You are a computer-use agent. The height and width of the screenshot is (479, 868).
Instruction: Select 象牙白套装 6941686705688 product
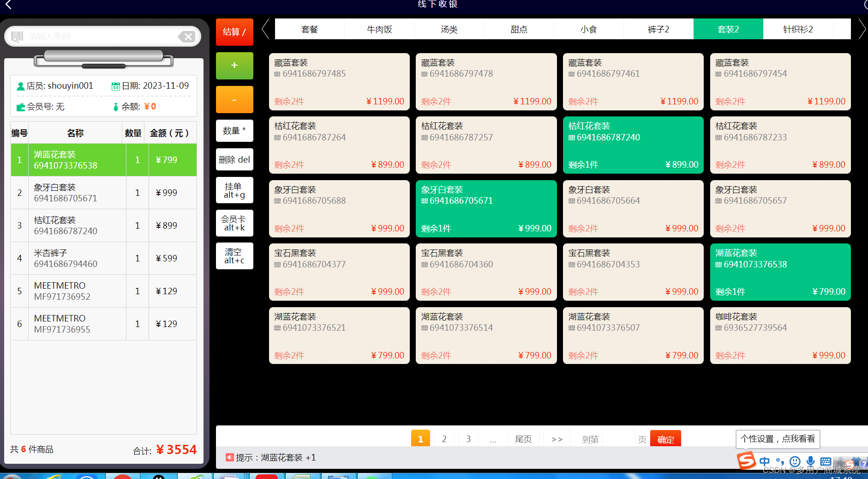(339, 209)
